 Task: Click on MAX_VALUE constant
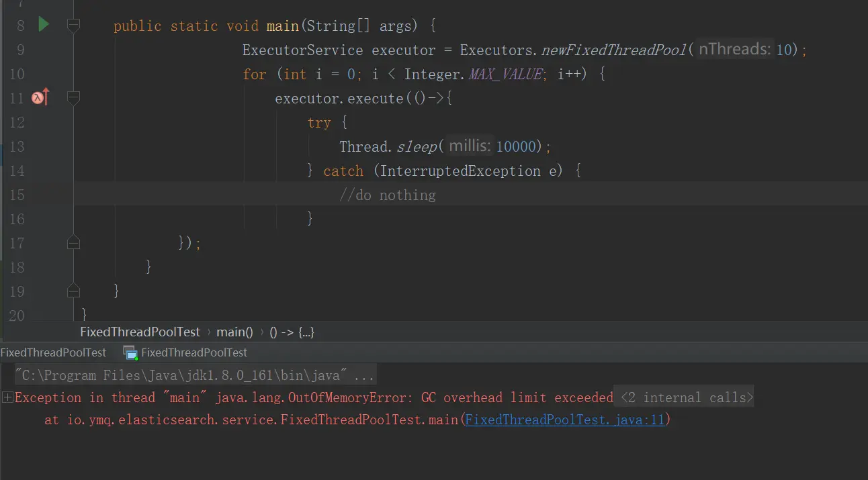click(505, 75)
